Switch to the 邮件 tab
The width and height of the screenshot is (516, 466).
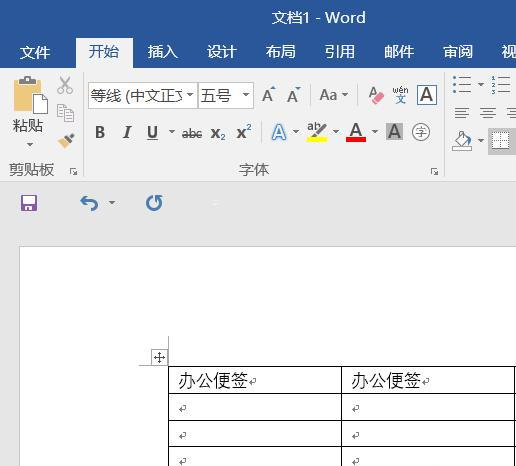tap(399, 52)
